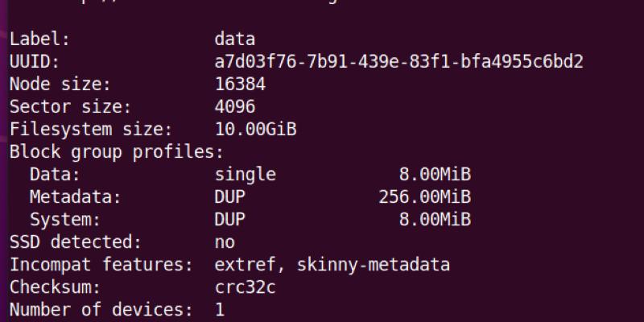This screenshot has width=644, height=322.
Task: Click the Number of devices value 1
Action: click(x=220, y=309)
